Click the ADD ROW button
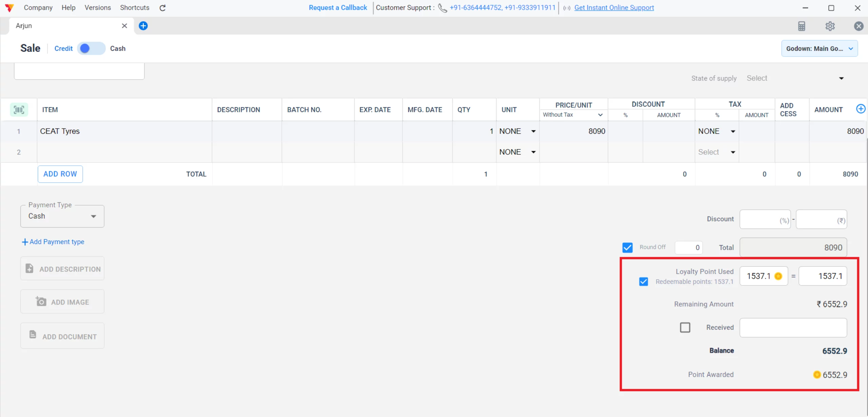 pos(60,174)
